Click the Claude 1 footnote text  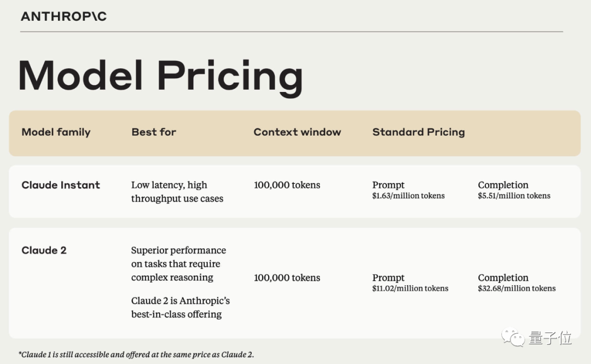(x=136, y=354)
